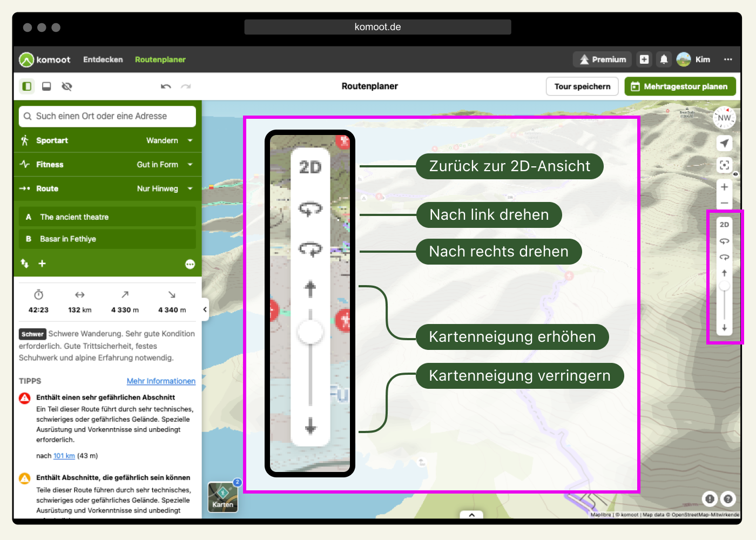Open the Routenplaner menu item

tap(160, 59)
